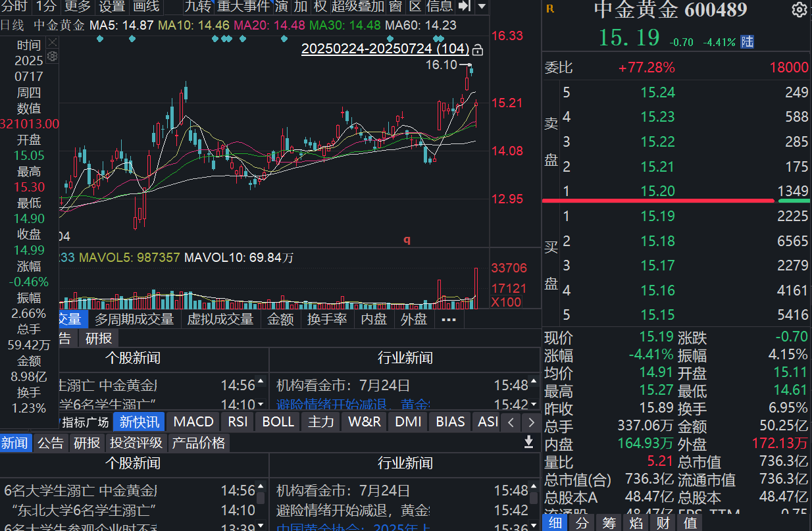Open the 研报 tab beside 投资评级
The height and width of the screenshot is (531, 812).
tap(87, 442)
